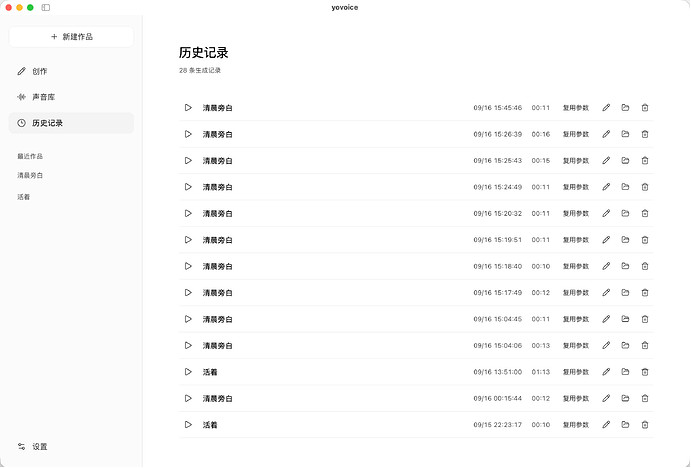The image size is (691, 468).
Task: Delete the 09/16 15:17:49 record
Action: 645,293
